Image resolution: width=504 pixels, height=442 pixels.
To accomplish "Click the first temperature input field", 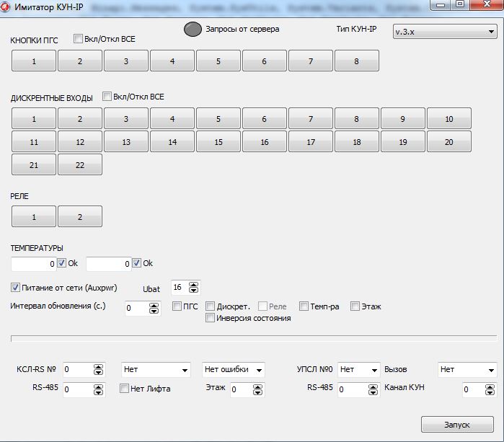I will click(x=34, y=265).
